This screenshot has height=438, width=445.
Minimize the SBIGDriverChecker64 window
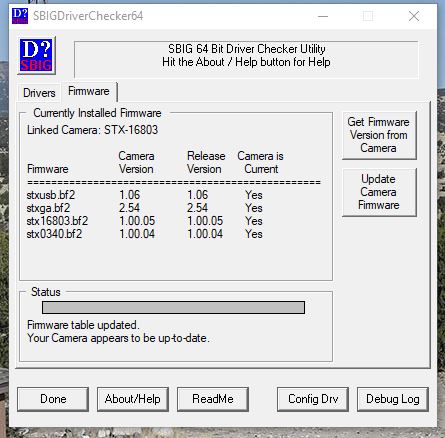pos(323,16)
